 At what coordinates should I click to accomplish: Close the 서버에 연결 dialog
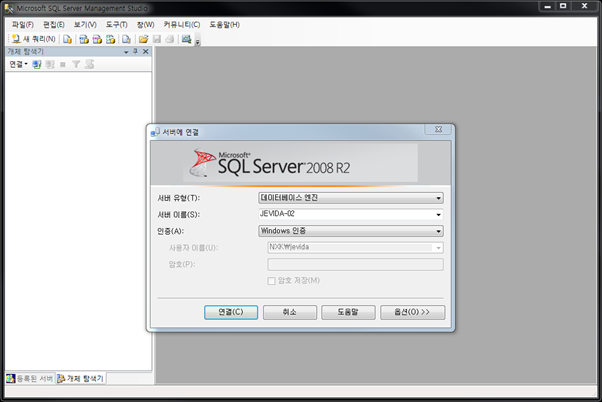click(x=438, y=129)
